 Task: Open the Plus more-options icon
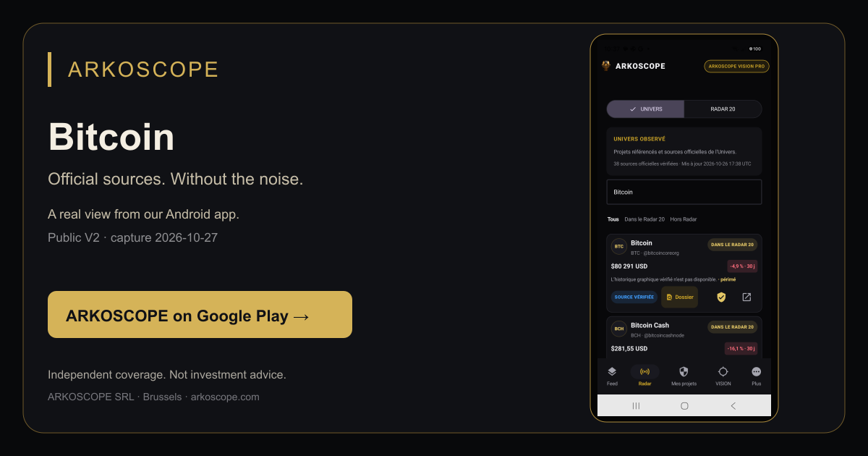757,371
